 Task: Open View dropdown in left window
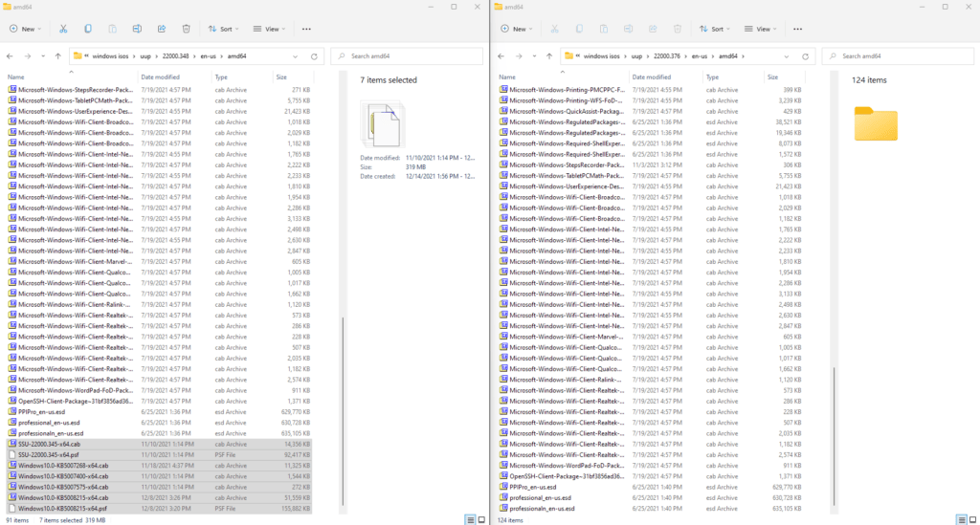pyautogui.click(x=269, y=29)
